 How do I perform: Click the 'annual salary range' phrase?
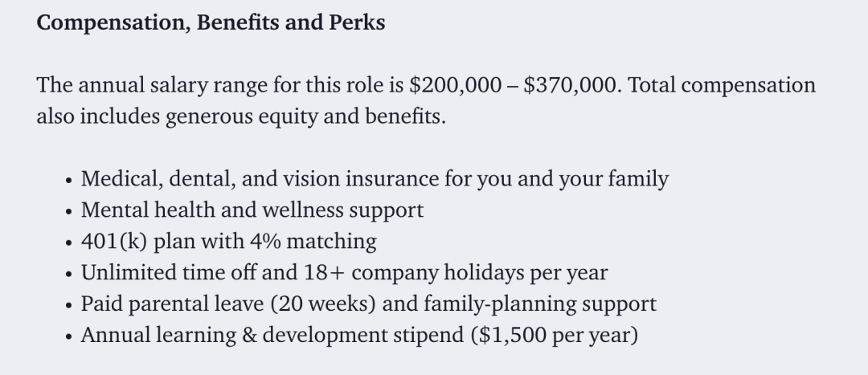(172, 86)
